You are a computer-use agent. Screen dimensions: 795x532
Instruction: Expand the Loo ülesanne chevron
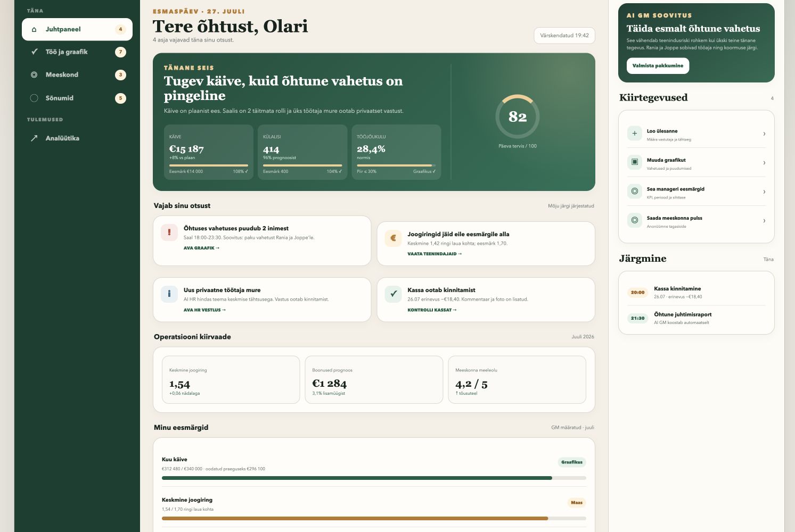click(x=764, y=134)
